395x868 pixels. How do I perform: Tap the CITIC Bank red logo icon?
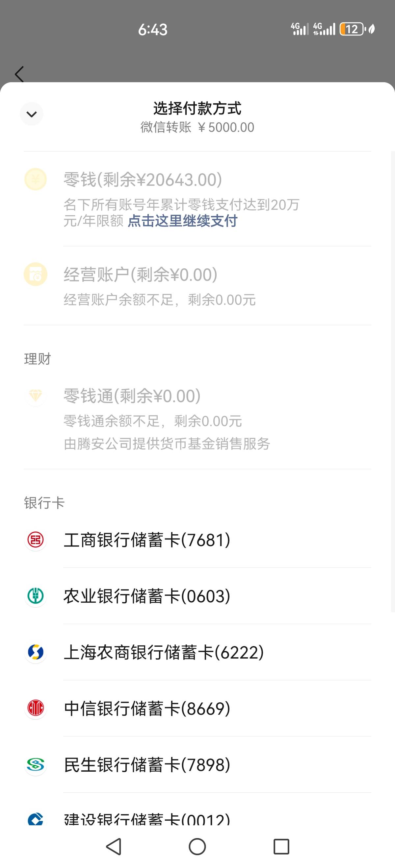coord(36,708)
